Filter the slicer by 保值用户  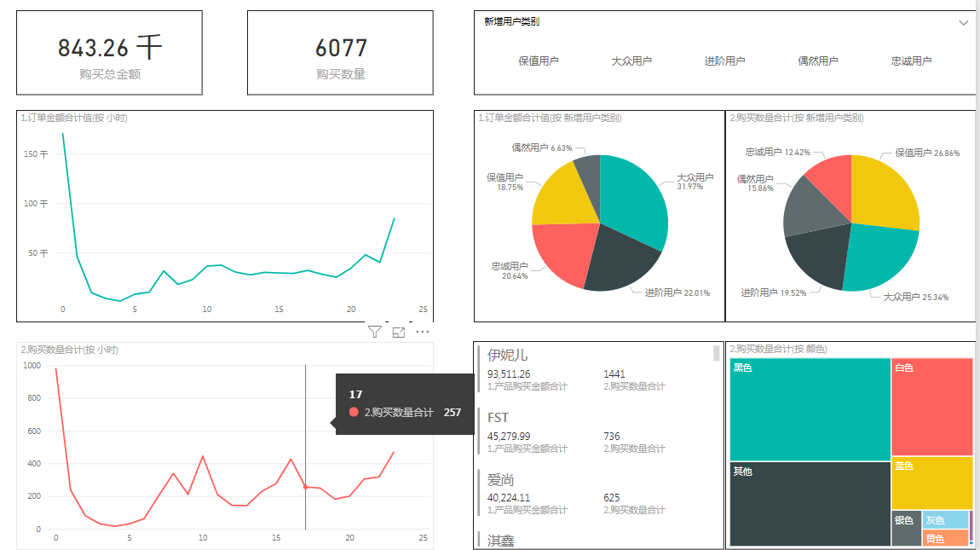[x=538, y=61]
